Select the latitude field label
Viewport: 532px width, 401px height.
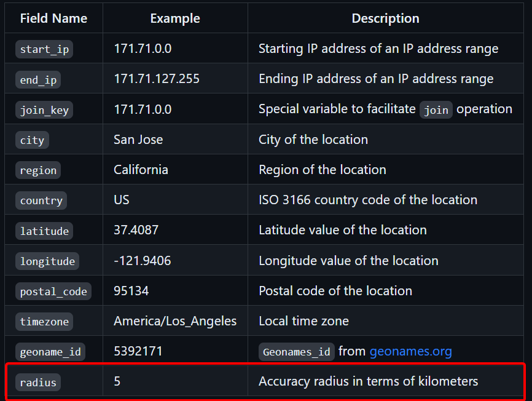[44, 231]
